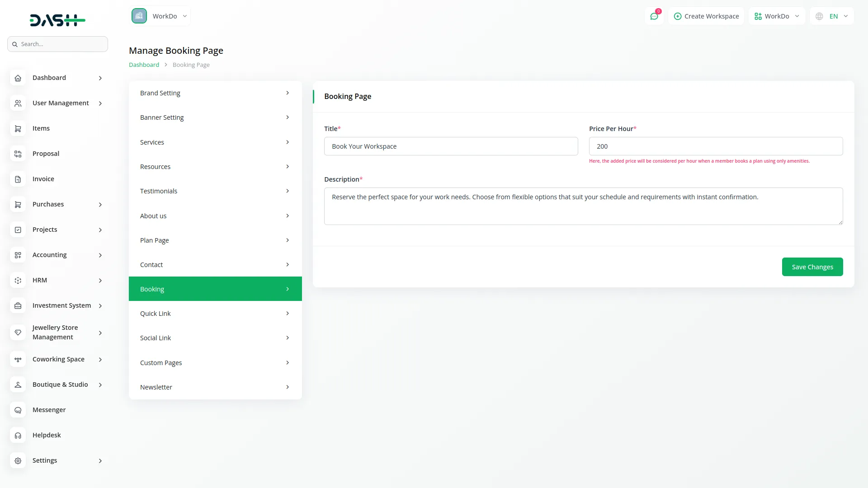Click into the Price Per Hour field
Viewport: 868px width, 488px height.
(715, 146)
